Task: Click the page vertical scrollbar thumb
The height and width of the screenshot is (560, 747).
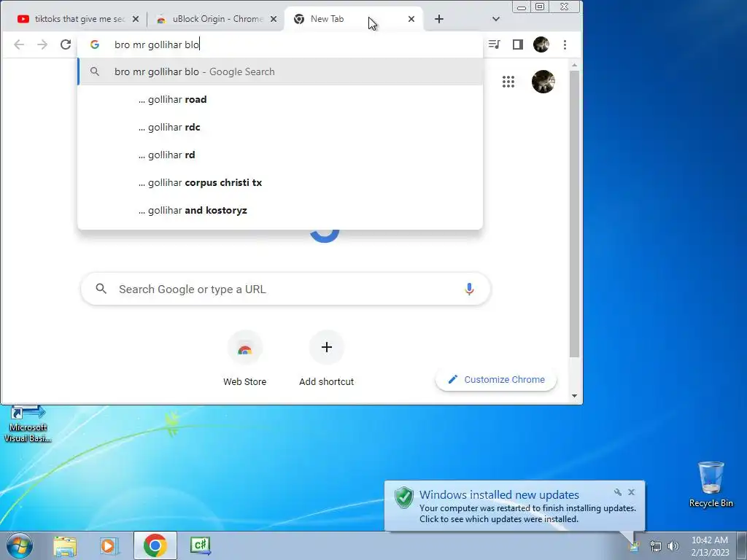Action: coord(574,214)
